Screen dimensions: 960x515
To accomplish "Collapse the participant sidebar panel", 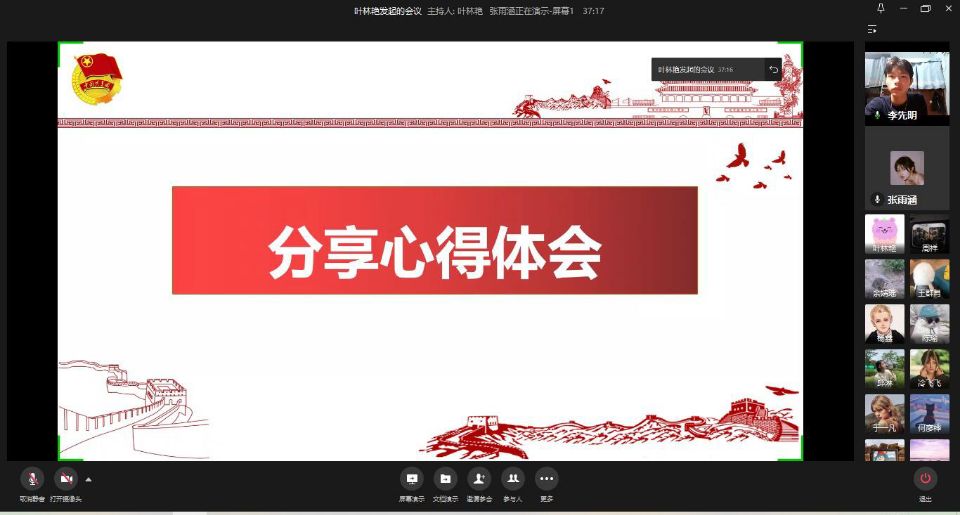I will coord(872,29).
